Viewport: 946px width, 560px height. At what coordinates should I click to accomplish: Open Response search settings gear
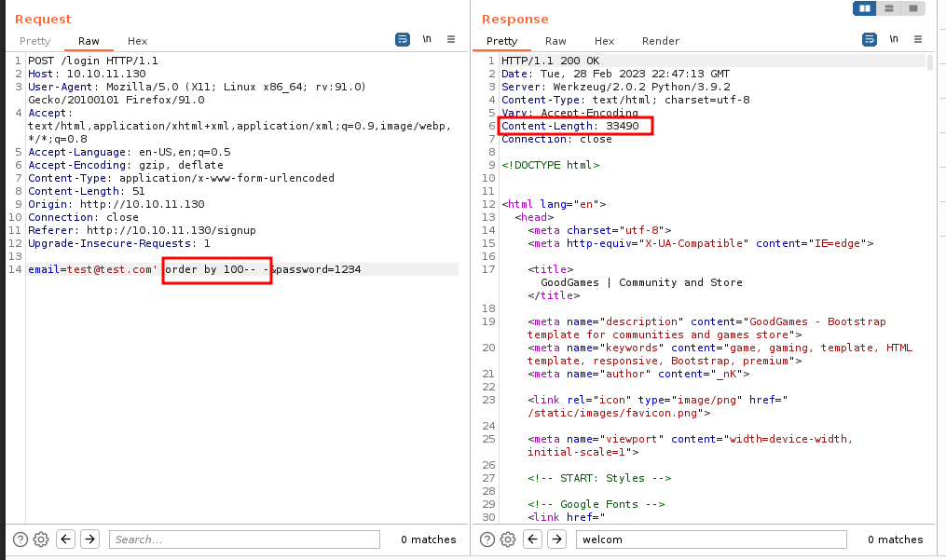coord(508,540)
